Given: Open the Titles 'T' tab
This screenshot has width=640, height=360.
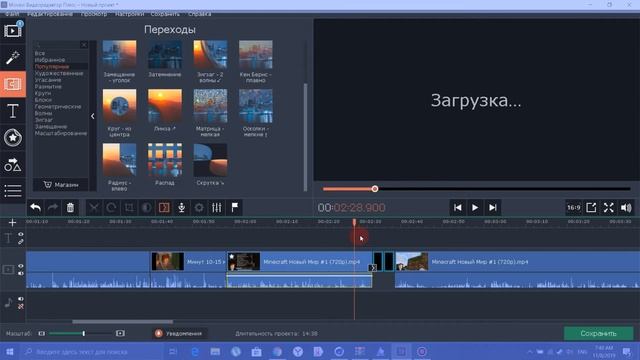Looking at the screenshot, I should coord(13,111).
